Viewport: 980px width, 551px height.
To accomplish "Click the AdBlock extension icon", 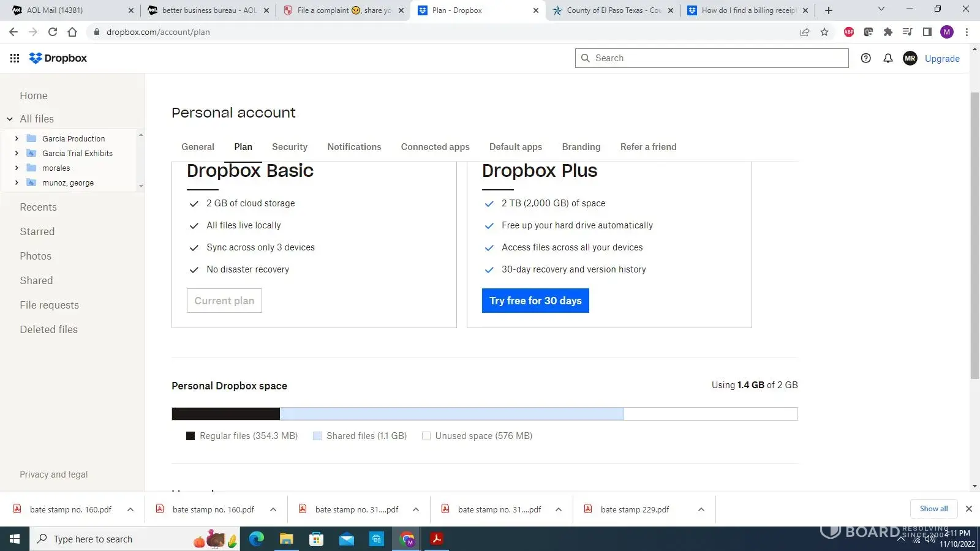I will (849, 32).
